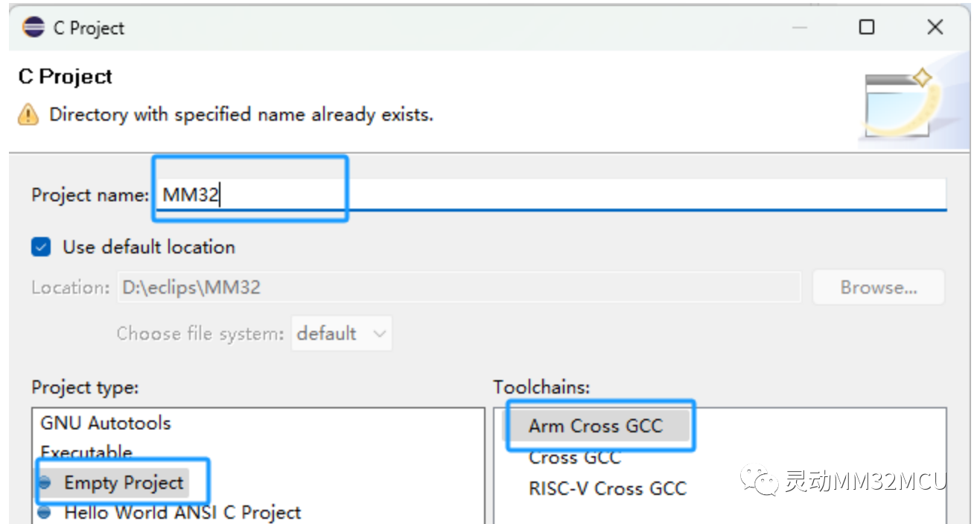Click the yellow warning triangle icon

pyautogui.click(x=28, y=115)
